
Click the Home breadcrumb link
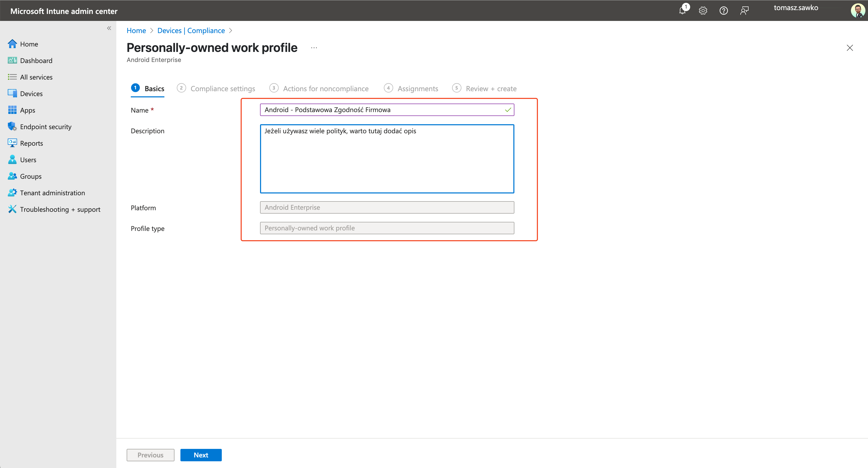[136, 30]
